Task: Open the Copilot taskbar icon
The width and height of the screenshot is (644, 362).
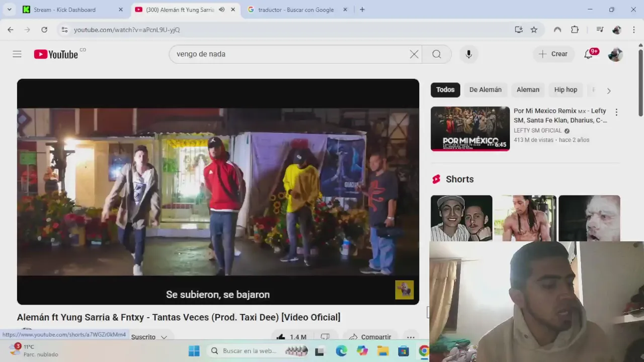Action: pyautogui.click(x=362, y=351)
